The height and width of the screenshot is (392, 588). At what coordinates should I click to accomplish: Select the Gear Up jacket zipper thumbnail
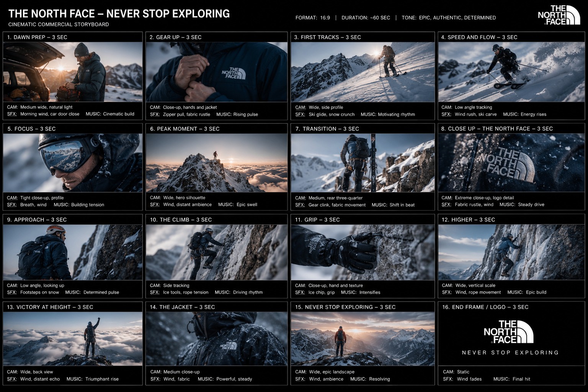point(216,72)
